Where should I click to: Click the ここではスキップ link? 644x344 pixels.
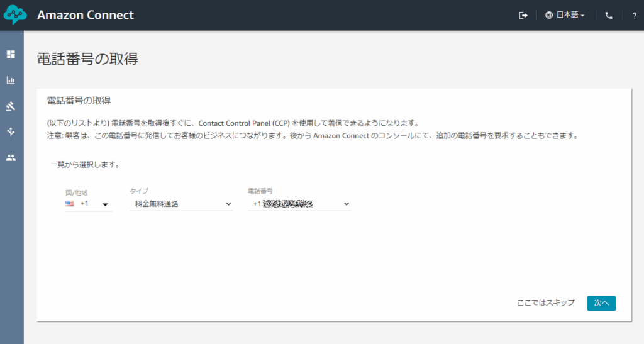tap(546, 302)
